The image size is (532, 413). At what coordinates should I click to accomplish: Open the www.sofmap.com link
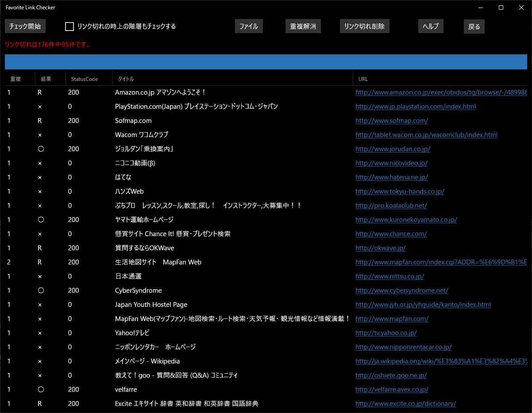point(392,121)
